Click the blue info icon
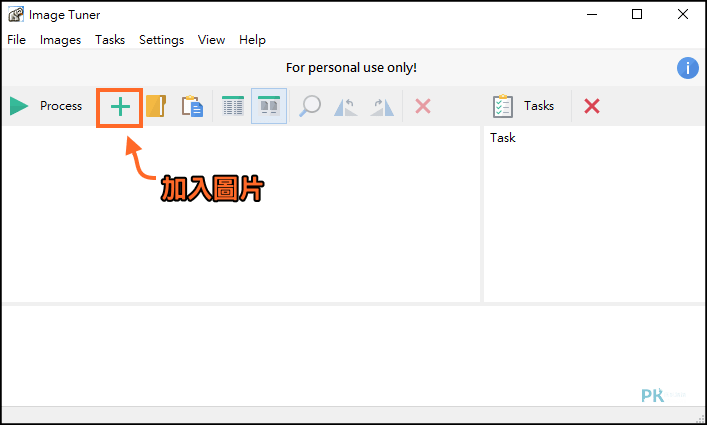 pyautogui.click(x=687, y=68)
